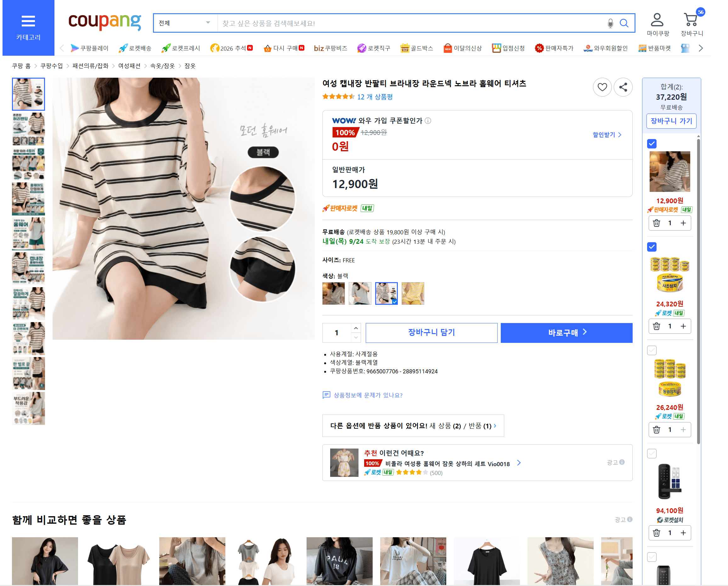Click the 장바구니 담기 button
This screenshot has height=586, width=728.
432,333
